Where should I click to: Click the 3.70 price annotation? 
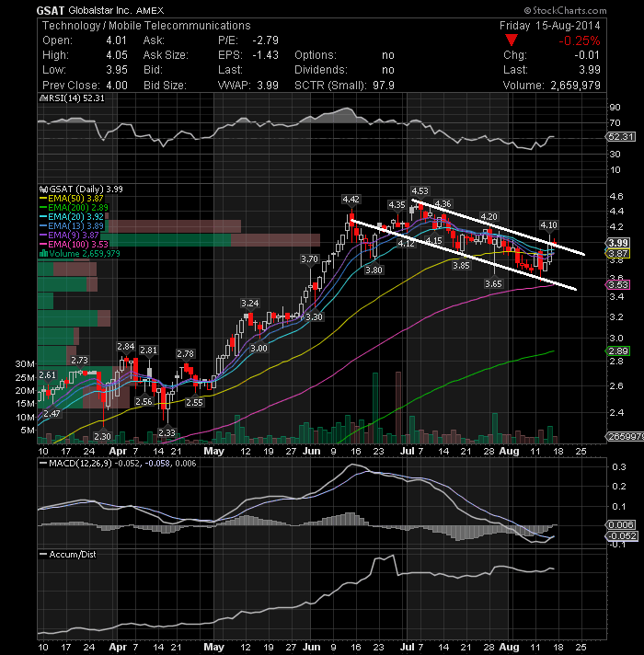coord(309,259)
